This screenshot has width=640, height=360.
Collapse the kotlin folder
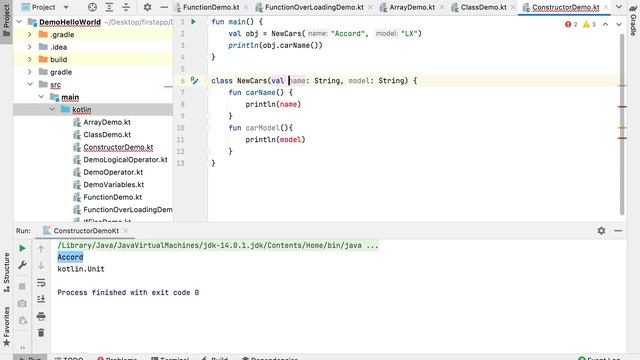[52, 109]
